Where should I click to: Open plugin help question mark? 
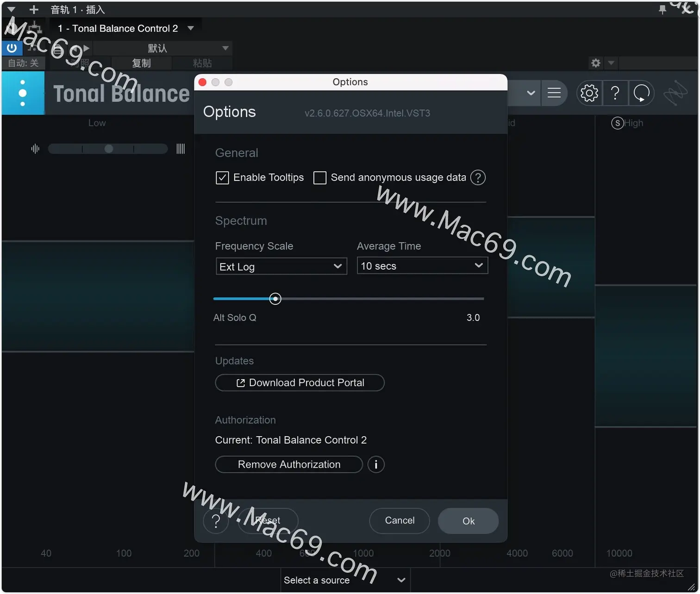click(x=615, y=93)
